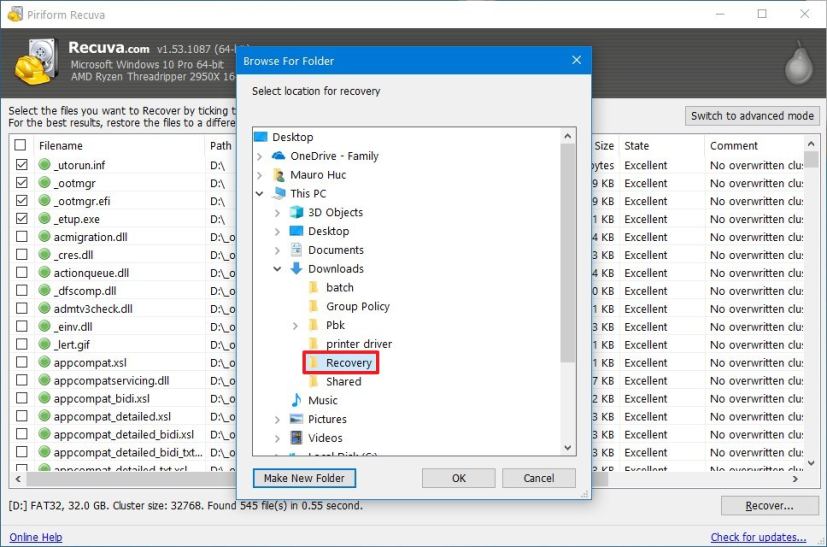Click green state dot for appcompat.xsl
The width and height of the screenshot is (827, 547).
point(44,362)
